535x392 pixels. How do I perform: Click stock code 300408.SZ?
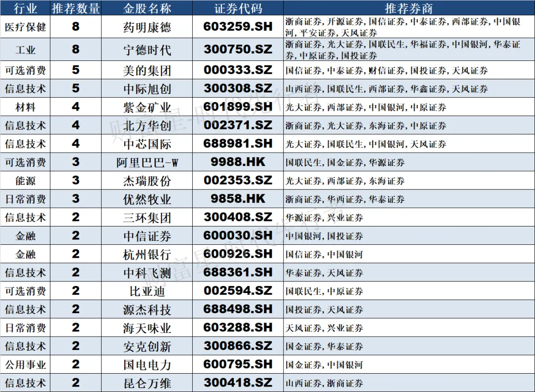coord(238,218)
